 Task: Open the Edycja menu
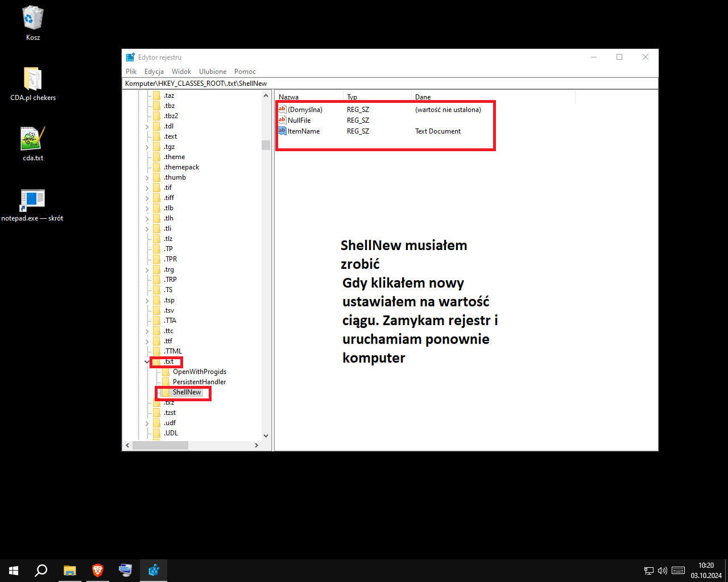point(154,72)
